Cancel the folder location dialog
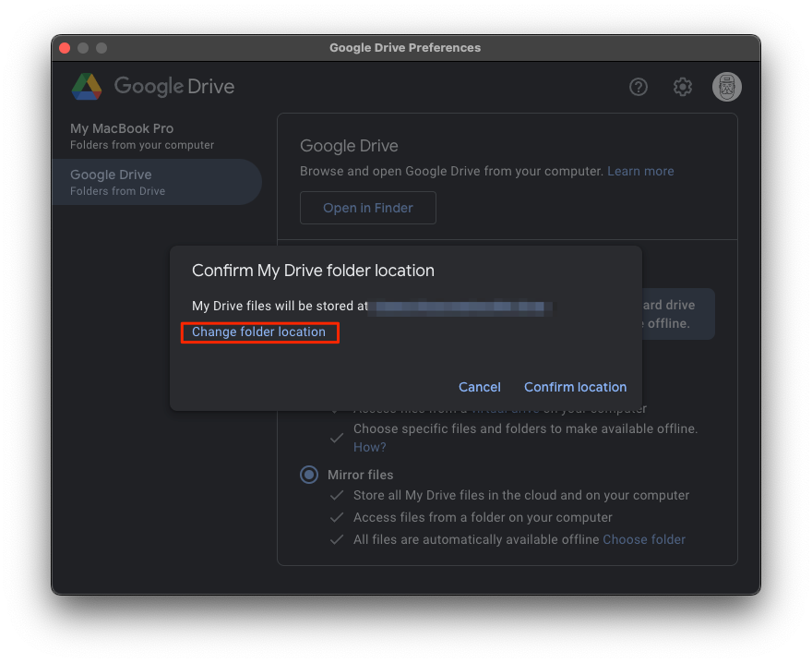The height and width of the screenshot is (663, 812). 480,387
